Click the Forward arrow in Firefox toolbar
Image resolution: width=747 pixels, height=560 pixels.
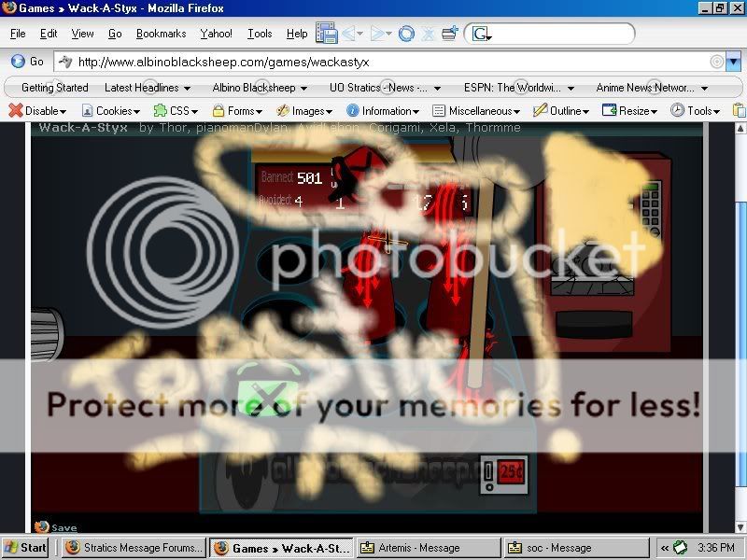(x=377, y=34)
